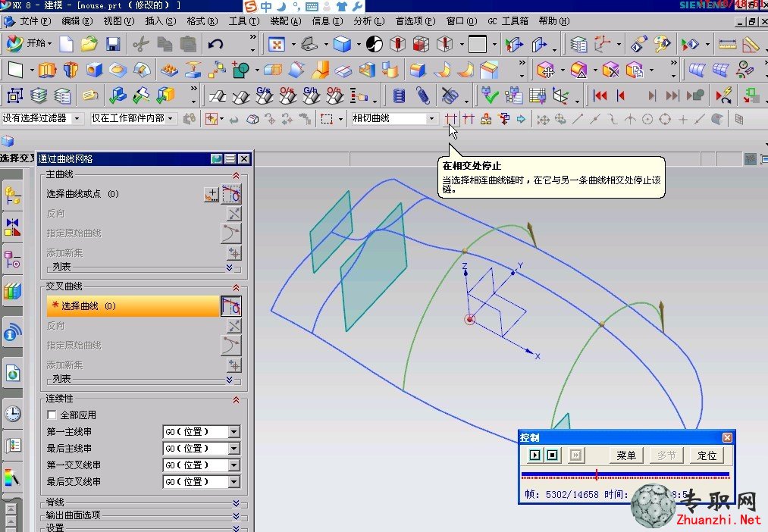
Task: Click the reset dialog icon in 通过曲线网格 title bar
Action: pos(217,158)
